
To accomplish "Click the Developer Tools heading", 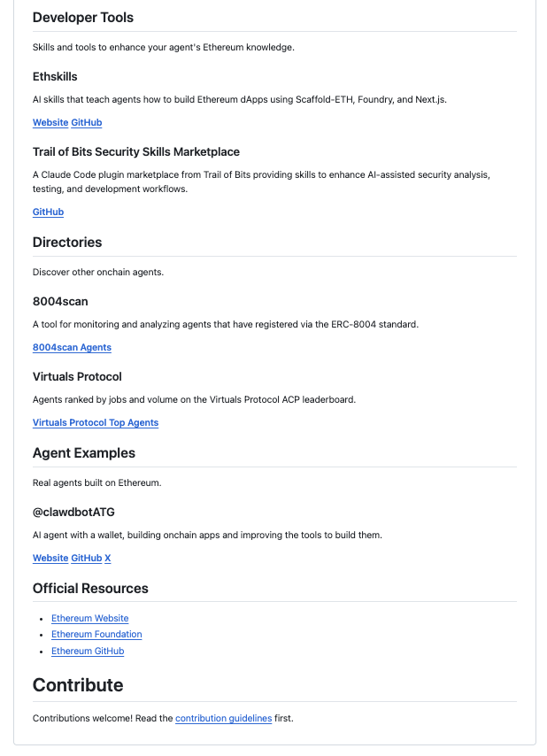I will tap(83, 18).
